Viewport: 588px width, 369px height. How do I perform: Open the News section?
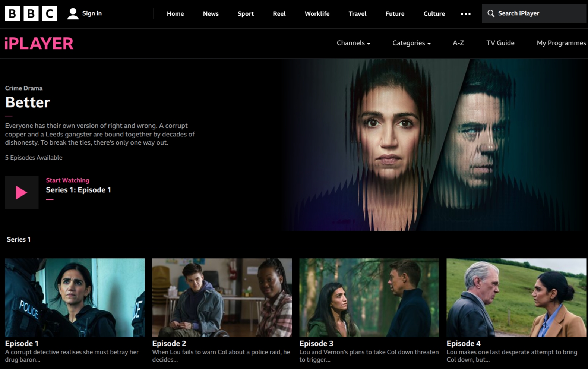pos(211,14)
